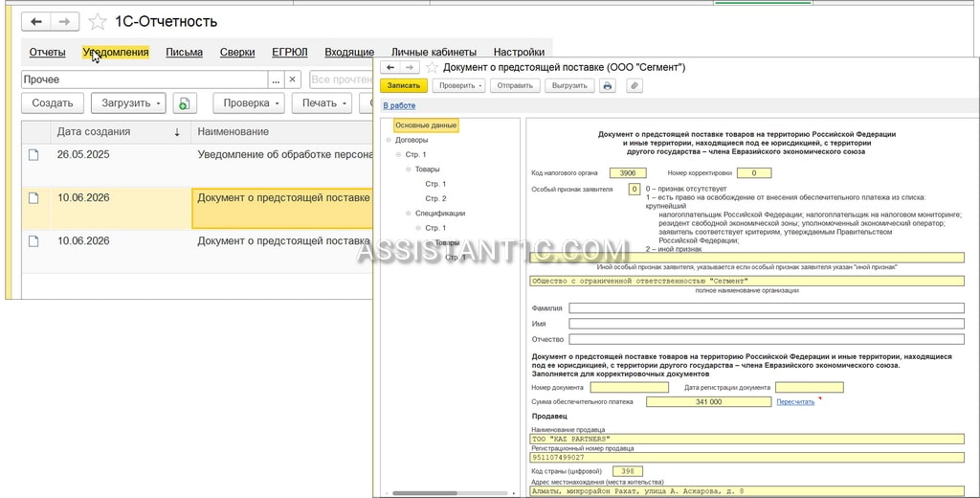This screenshot has height=498, width=980.
Task: Open the Проверка dropdown in the list toolbar
Action: coord(249,103)
